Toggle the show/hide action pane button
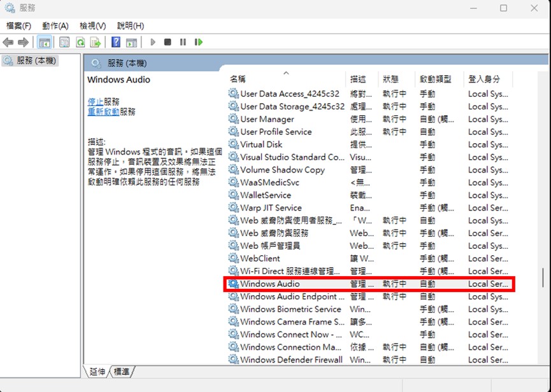 tap(131, 42)
